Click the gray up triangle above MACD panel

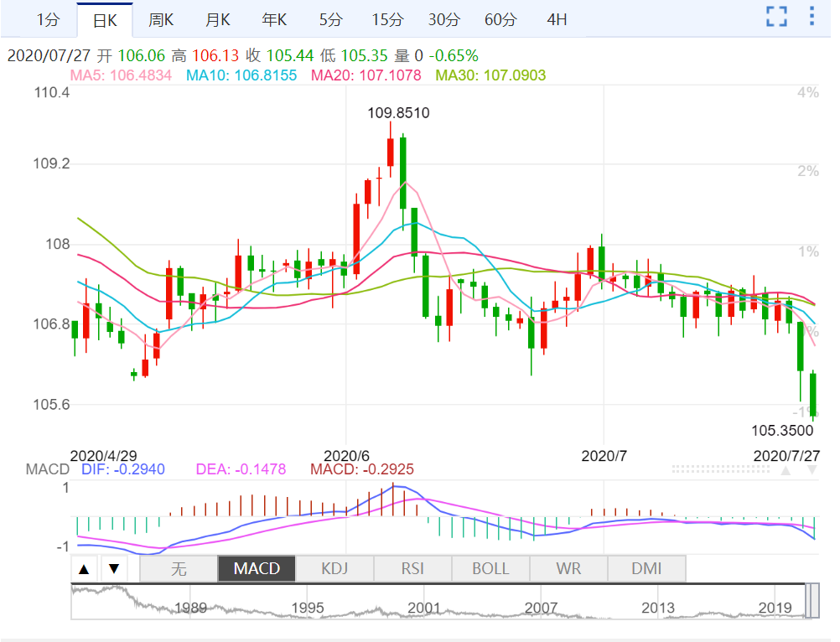pos(786,470)
